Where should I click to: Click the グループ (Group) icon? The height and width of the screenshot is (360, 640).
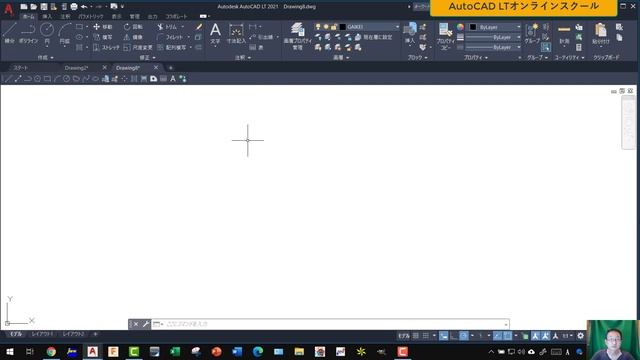[x=532, y=33]
